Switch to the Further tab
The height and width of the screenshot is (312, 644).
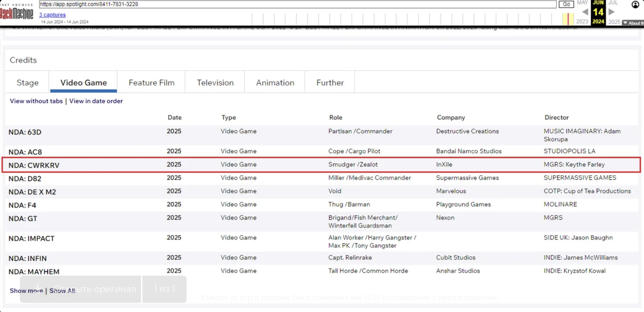click(330, 83)
